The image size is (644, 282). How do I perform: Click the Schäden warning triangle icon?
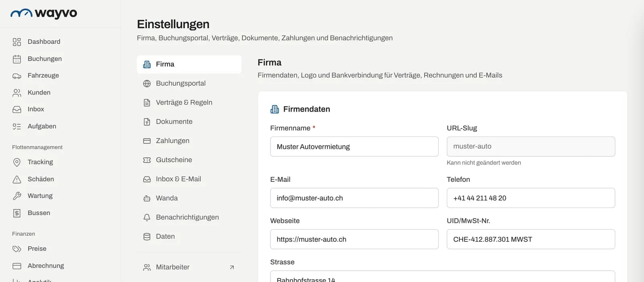[17, 179]
